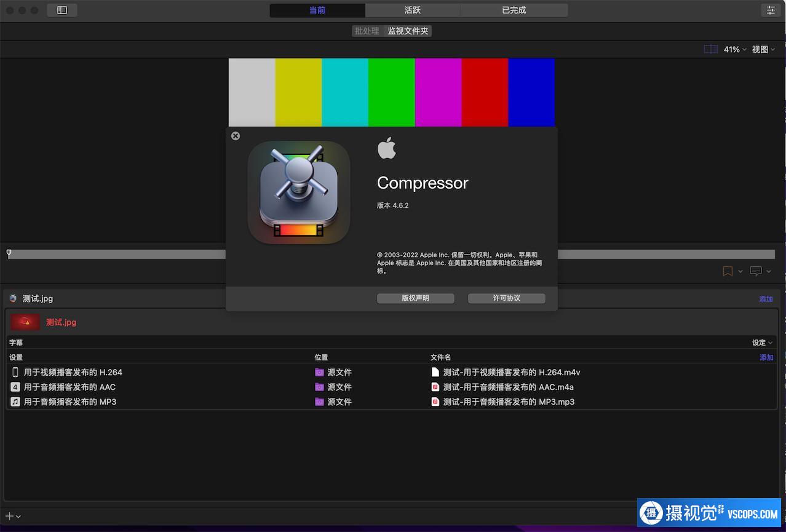Screen dimensions: 786x532
Task: Click the purple source folder icon for H.264
Action: pos(319,372)
